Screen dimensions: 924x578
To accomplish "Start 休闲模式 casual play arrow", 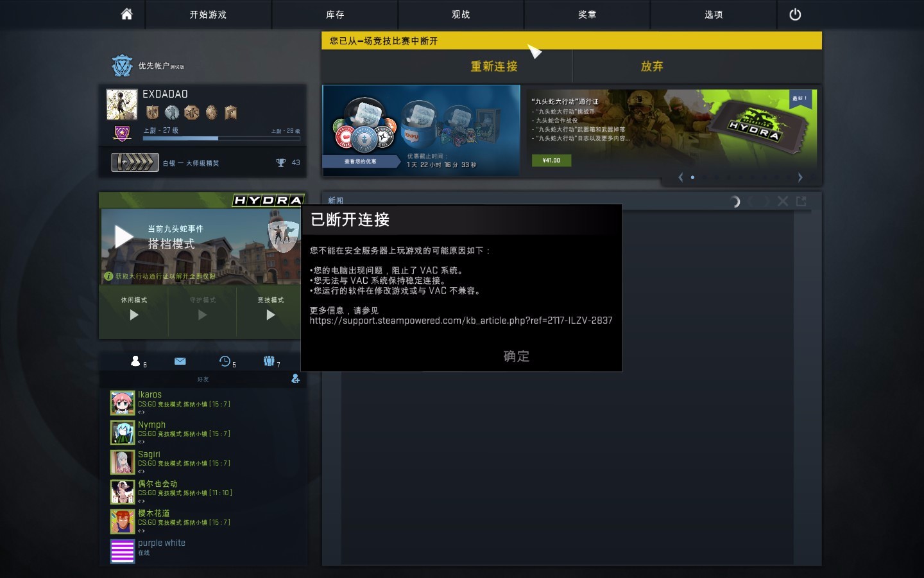I will [x=134, y=315].
